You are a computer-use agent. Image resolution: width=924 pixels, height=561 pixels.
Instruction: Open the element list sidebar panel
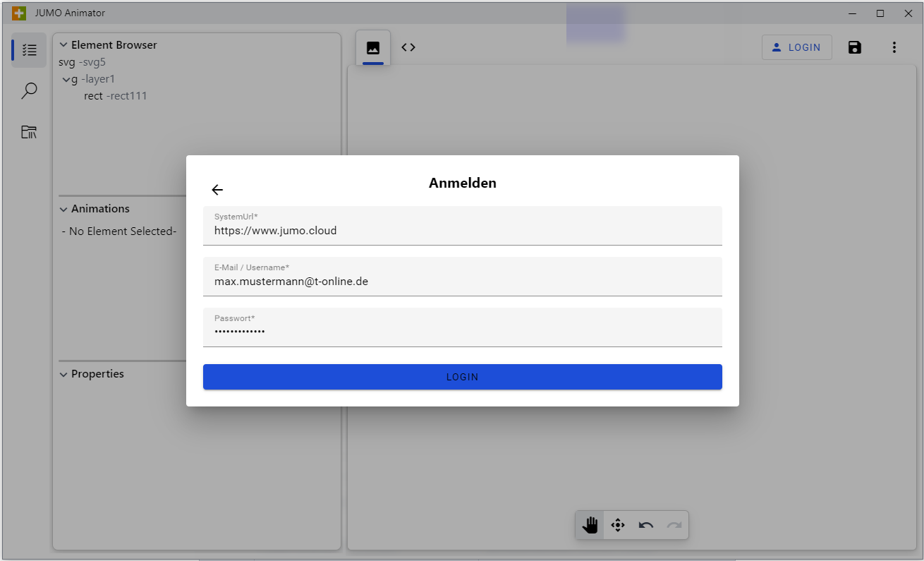(x=29, y=50)
